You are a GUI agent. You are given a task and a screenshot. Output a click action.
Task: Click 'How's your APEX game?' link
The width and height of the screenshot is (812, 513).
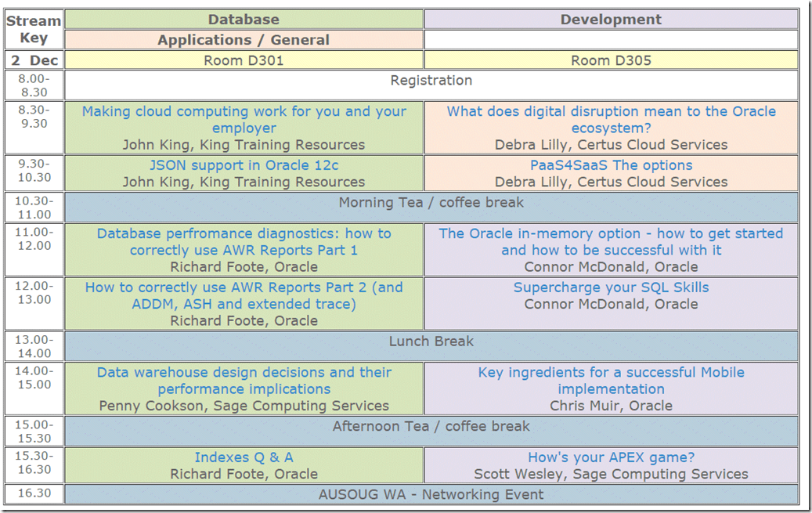pos(611,457)
